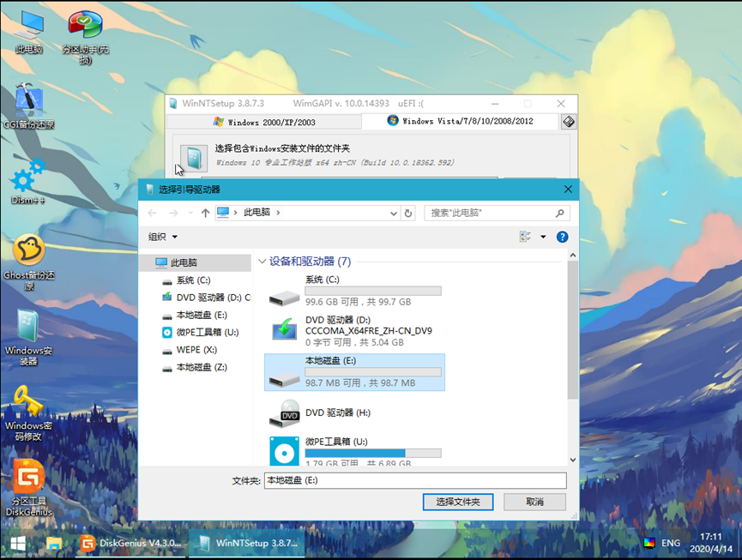Click the 文件夹 name input field
Image resolution: width=742 pixels, height=560 pixels.
click(x=415, y=480)
